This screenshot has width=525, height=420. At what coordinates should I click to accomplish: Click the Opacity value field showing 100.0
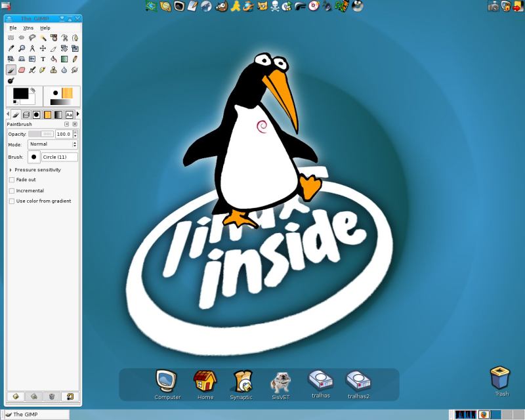[64, 134]
